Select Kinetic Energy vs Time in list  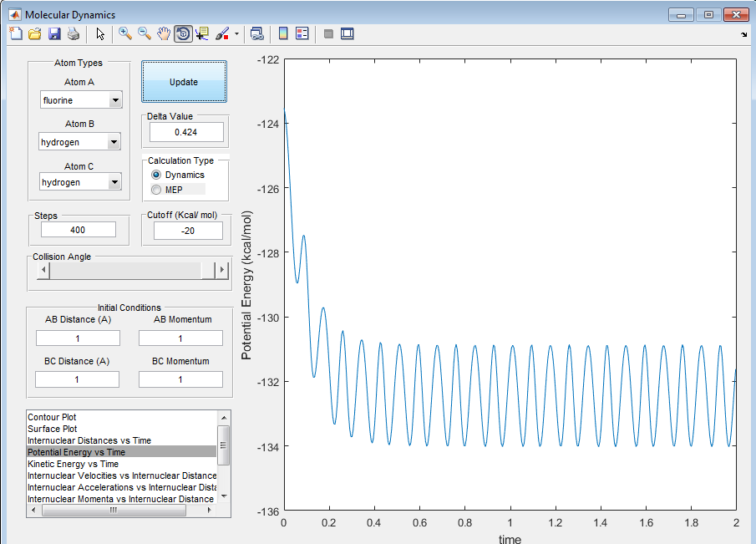[73, 464]
